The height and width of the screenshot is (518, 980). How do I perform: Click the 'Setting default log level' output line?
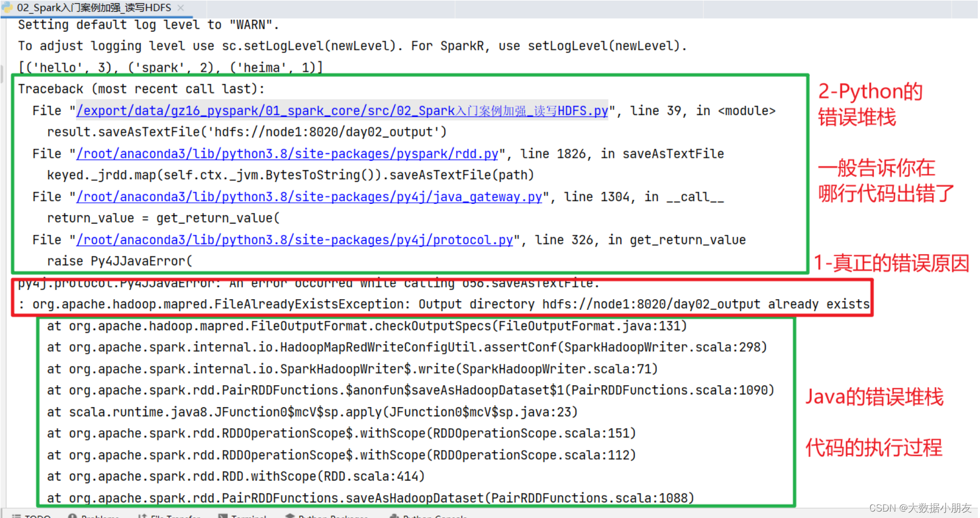[x=148, y=25]
